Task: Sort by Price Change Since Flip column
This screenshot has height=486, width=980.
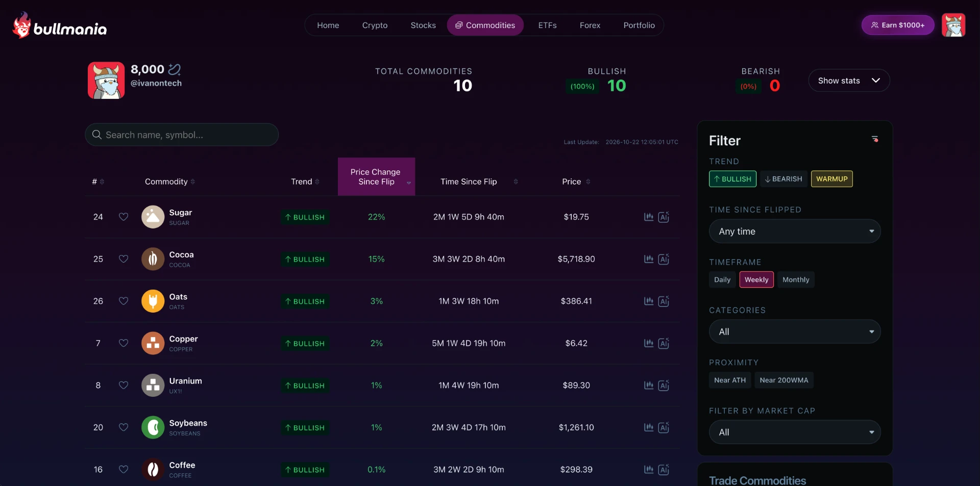Action: pos(376,176)
